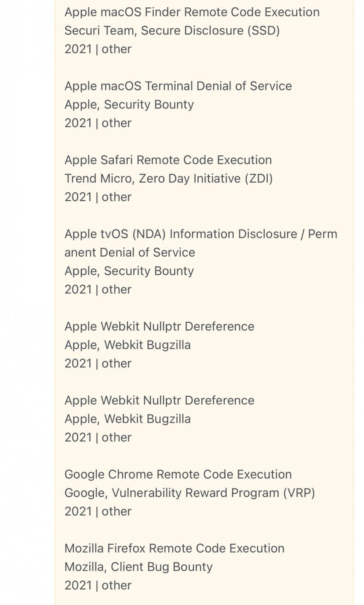Open the first Apple Webkit Nullptr Dereference entry

click(159, 326)
